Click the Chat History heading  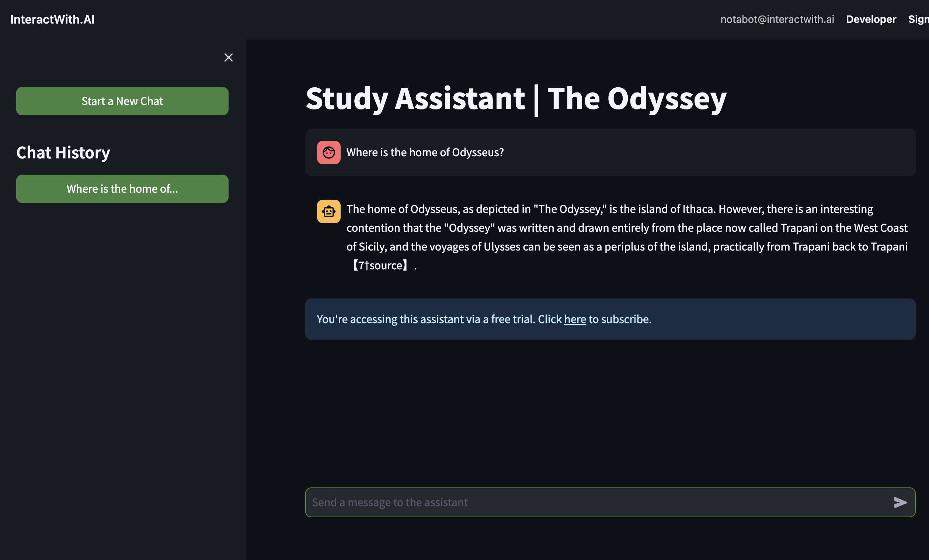pyautogui.click(x=63, y=153)
